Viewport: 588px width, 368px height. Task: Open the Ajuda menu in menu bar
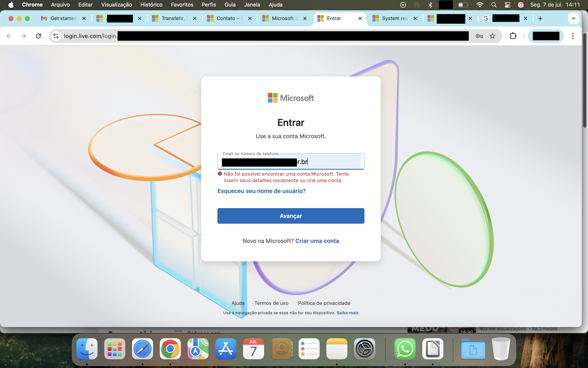tap(276, 5)
